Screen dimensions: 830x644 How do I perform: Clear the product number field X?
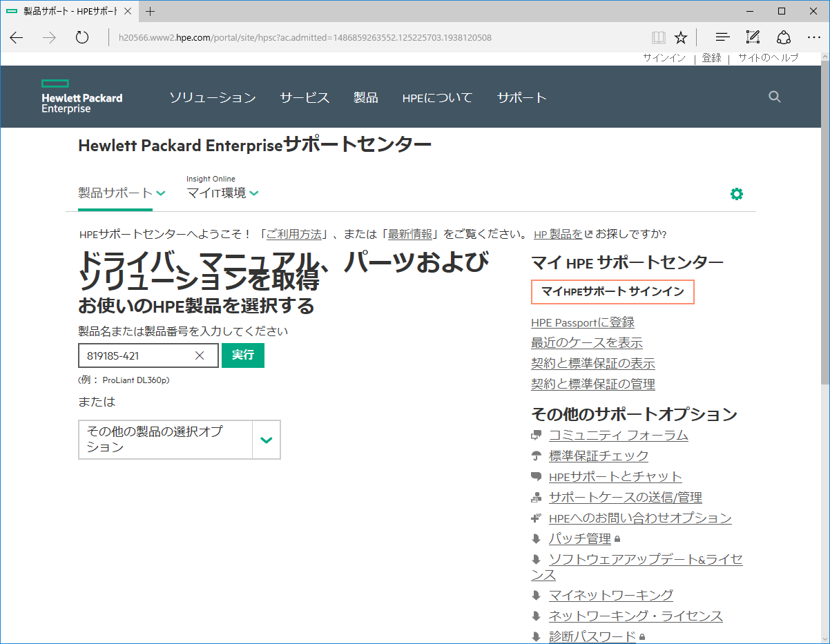click(200, 355)
